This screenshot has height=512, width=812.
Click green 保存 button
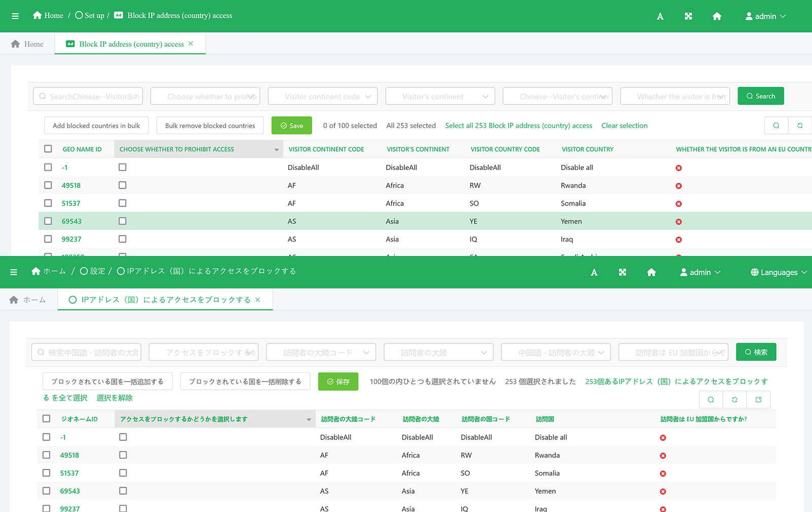coord(338,381)
